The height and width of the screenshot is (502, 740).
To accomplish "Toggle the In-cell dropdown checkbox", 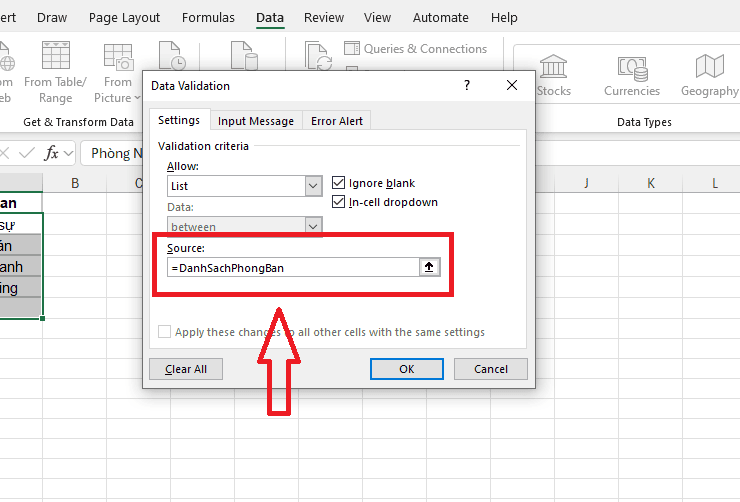I will (x=338, y=202).
